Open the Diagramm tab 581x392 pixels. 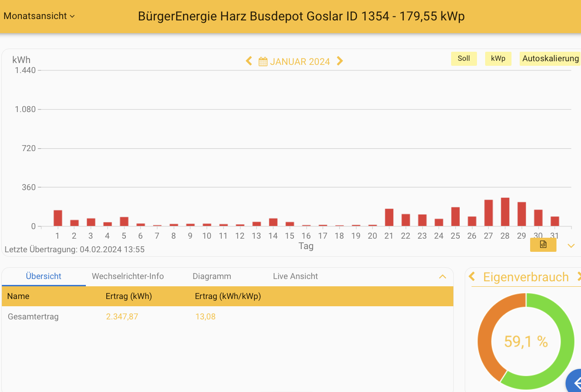pos(212,276)
